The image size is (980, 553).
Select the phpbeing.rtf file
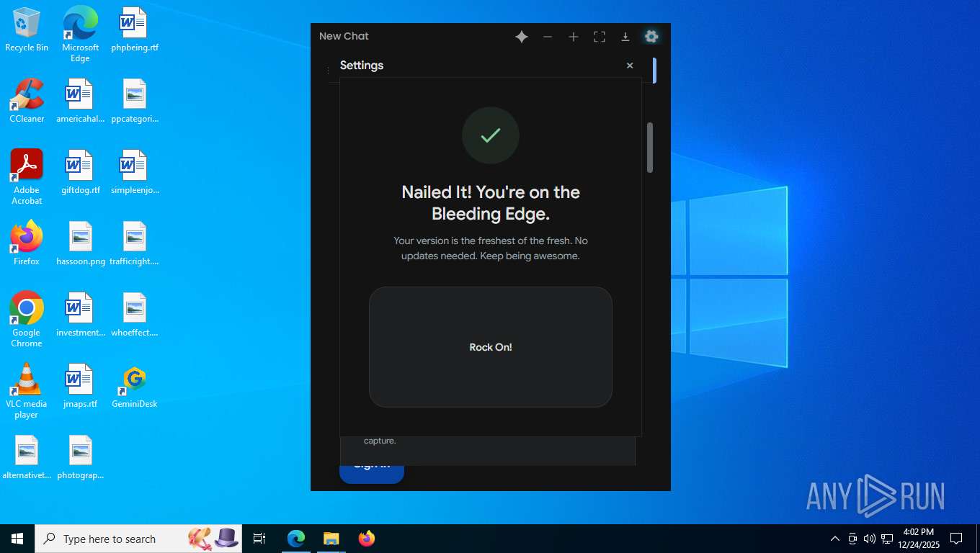click(135, 30)
